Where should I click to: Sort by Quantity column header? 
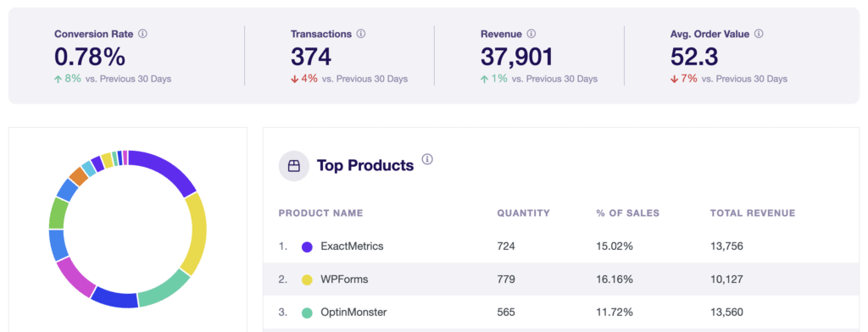[524, 213]
